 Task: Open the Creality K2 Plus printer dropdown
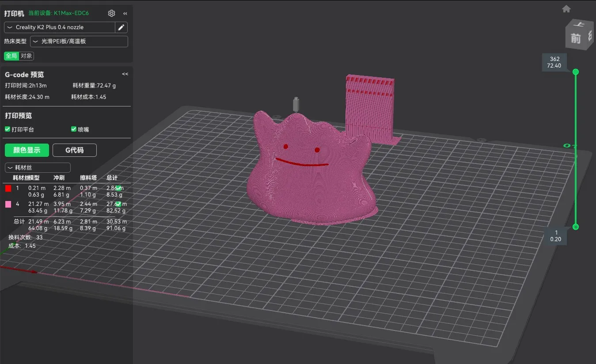coord(60,27)
